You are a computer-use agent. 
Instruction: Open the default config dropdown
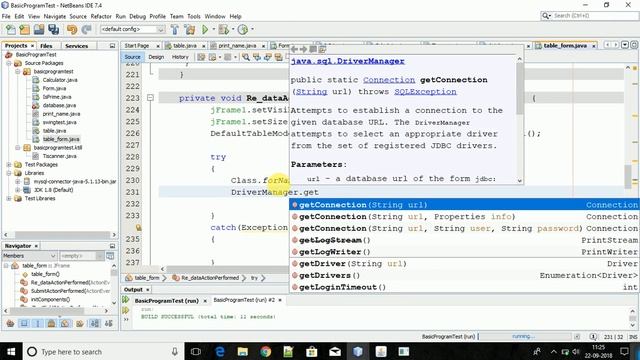[133, 29]
